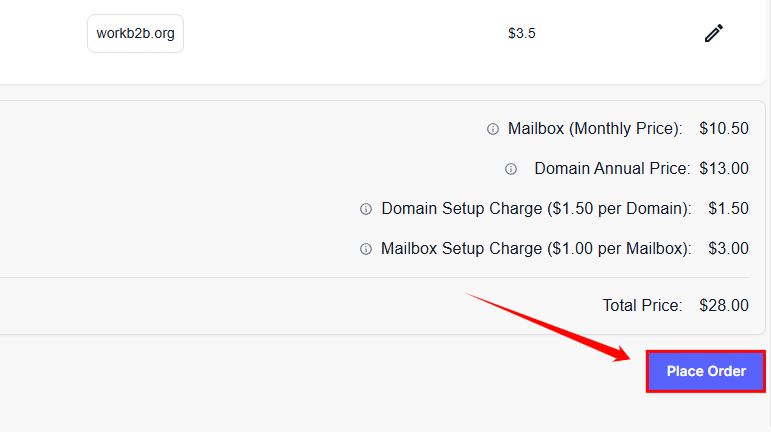This screenshot has width=771, height=432.
Task: Click info icon beside Domain Setup Charge
Action: [x=365, y=209]
